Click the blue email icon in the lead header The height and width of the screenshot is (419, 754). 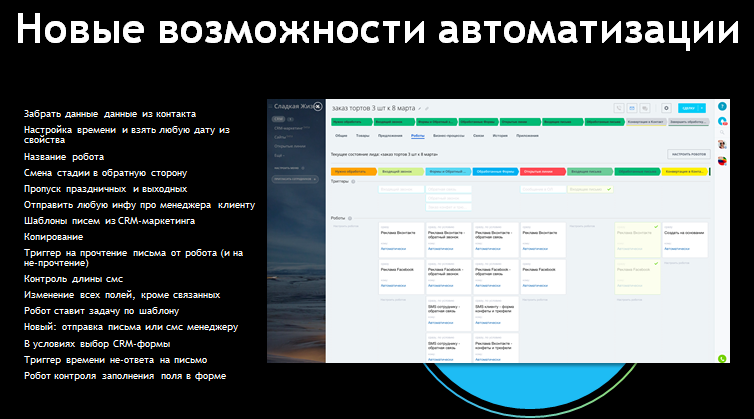[632, 108]
